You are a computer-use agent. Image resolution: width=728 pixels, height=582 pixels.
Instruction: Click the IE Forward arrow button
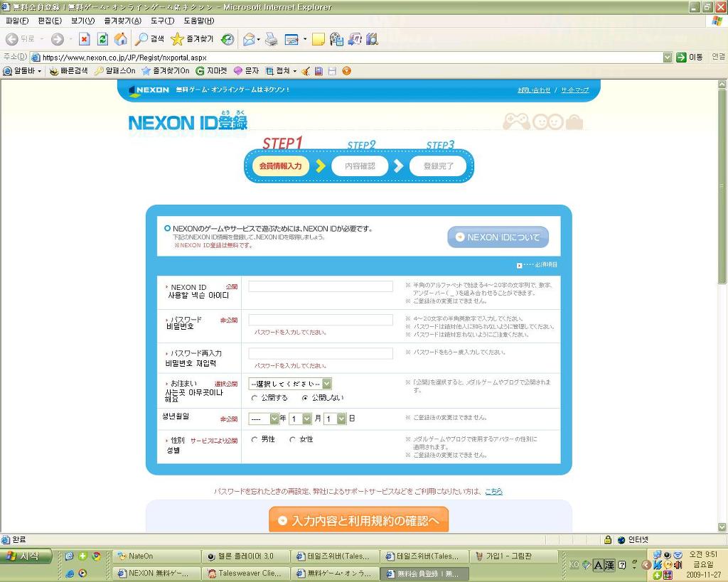tap(57, 40)
